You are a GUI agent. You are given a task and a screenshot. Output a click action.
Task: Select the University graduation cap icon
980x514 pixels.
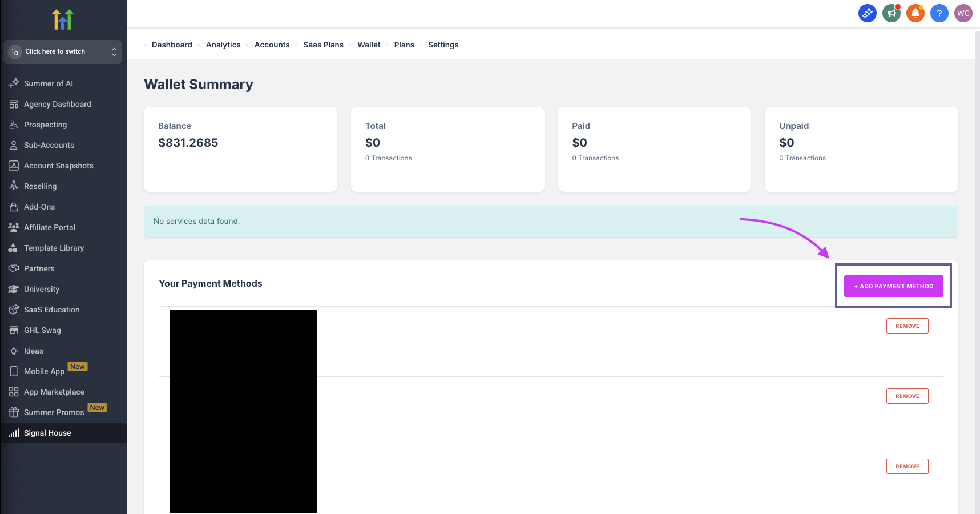(14, 289)
